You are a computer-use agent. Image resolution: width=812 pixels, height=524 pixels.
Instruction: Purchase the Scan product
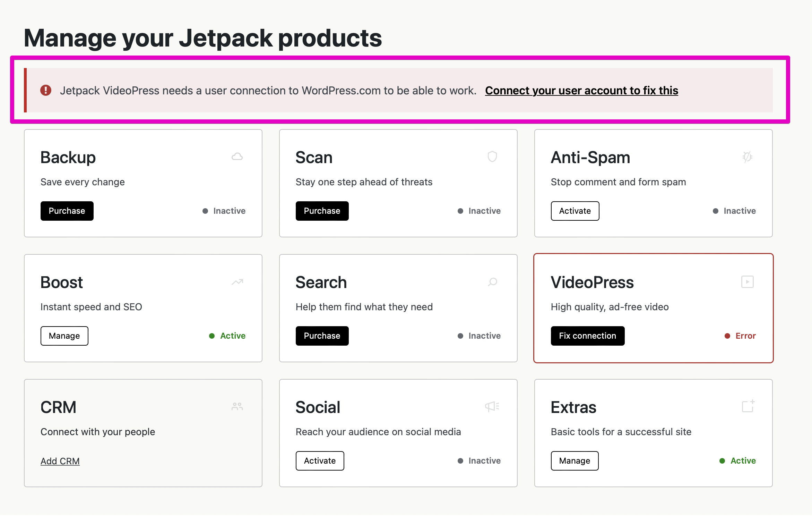coord(322,211)
